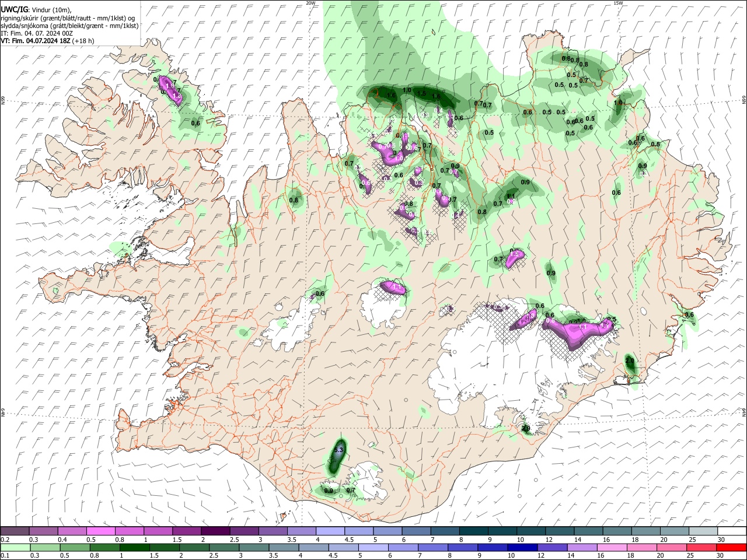Pick upper-row pink swatch between 0.5 and 0.8
Image resolution: width=747 pixels, height=560 pixels.
point(100,531)
